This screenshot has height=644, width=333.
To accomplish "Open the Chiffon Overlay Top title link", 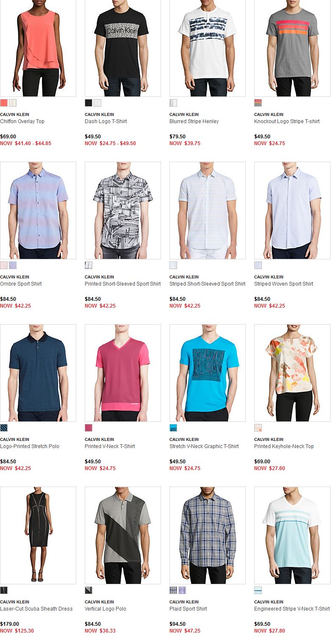I will coord(22,121).
